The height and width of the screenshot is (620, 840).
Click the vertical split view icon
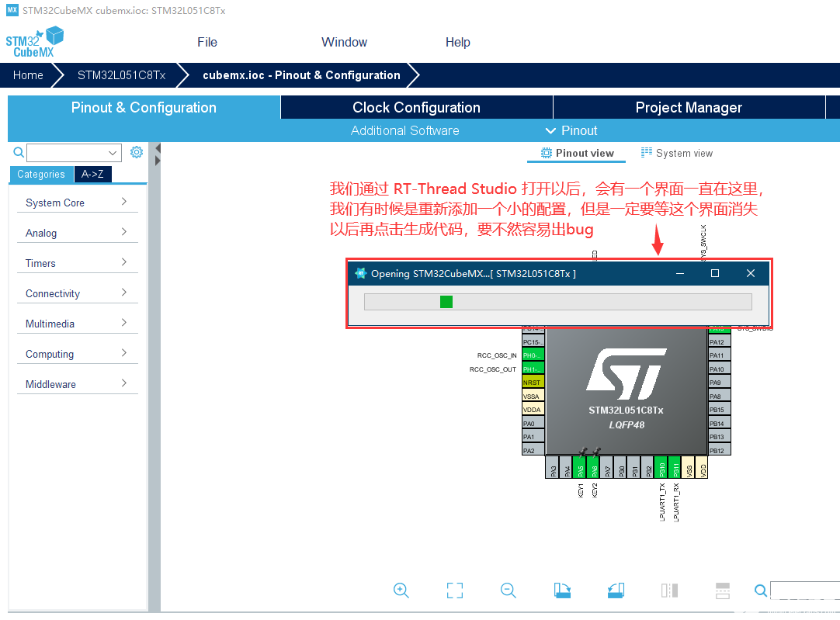tap(669, 591)
